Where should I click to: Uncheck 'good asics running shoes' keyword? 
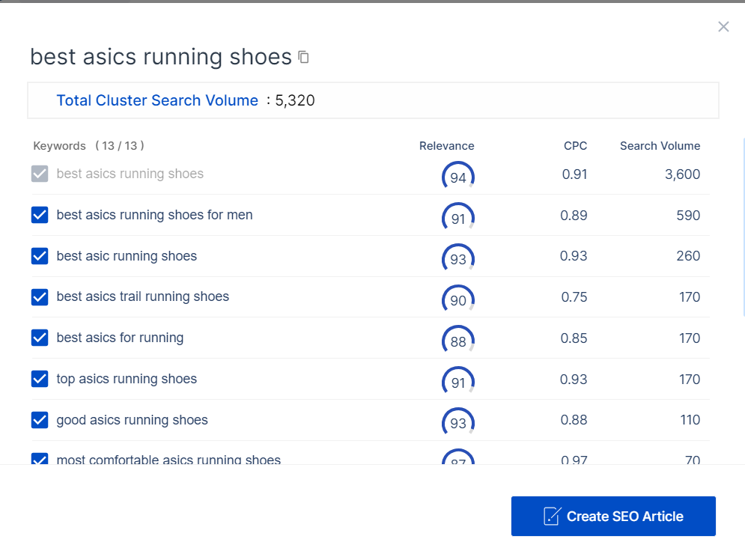click(x=40, y=420)
